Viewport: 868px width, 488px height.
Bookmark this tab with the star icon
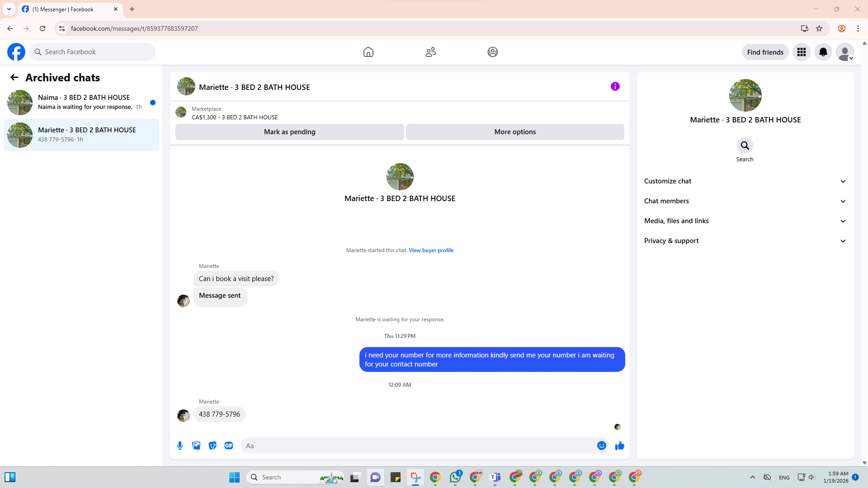click(819, 28)
